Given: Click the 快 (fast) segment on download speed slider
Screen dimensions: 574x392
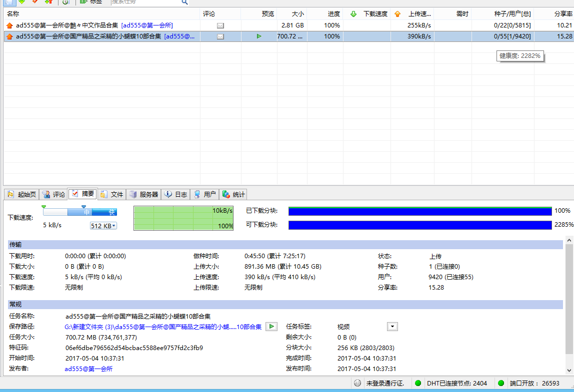Looking at the screenshot, I should pos(111,212).
